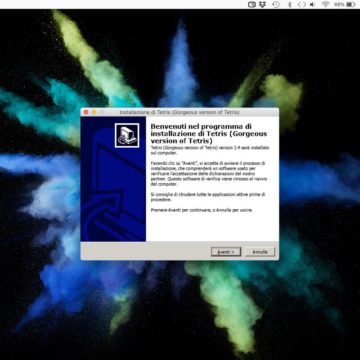Screen dimensions: 360x360
Task: Click the Avanti button to continue
Action: [x=226, y=252]
